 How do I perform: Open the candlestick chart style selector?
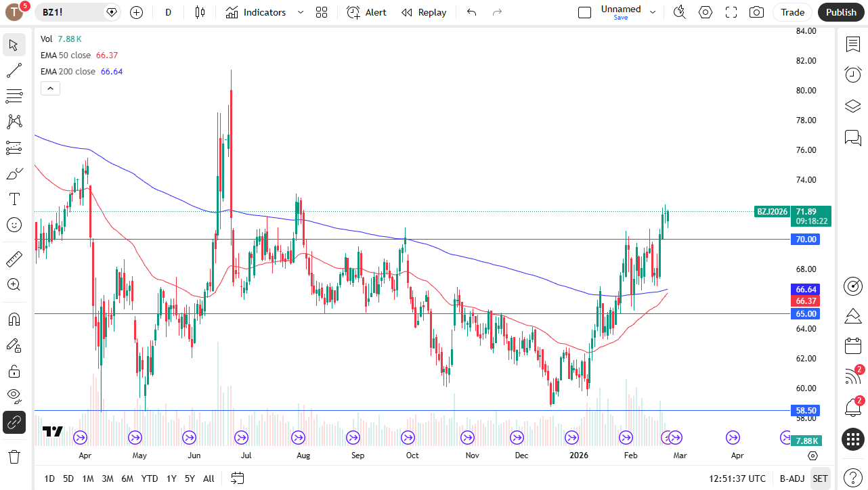[199, 12]
